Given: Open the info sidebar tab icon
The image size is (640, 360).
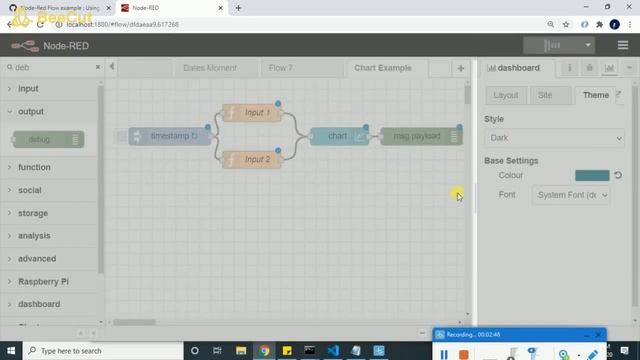Looking at the screenshot, I should click(x=570, y=68).
